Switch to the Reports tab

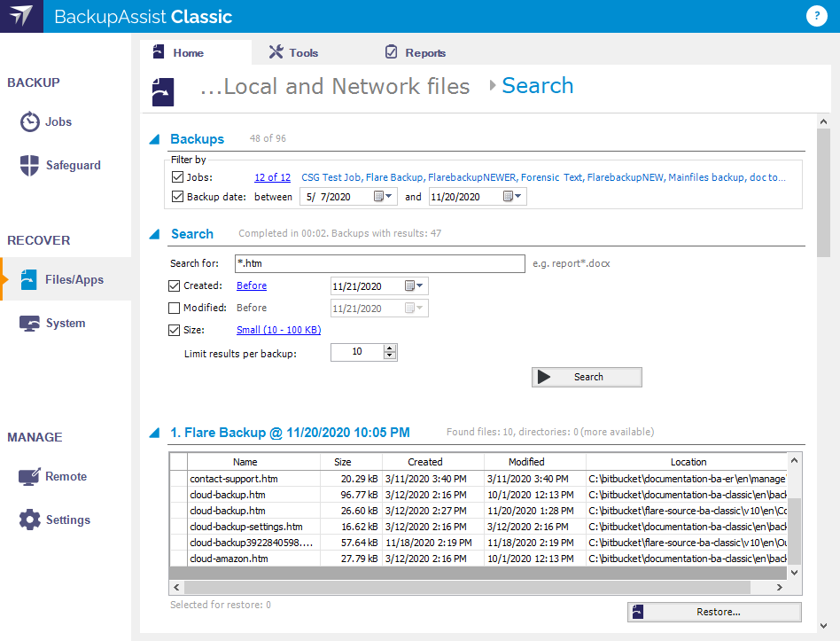[x=416, y=52]
